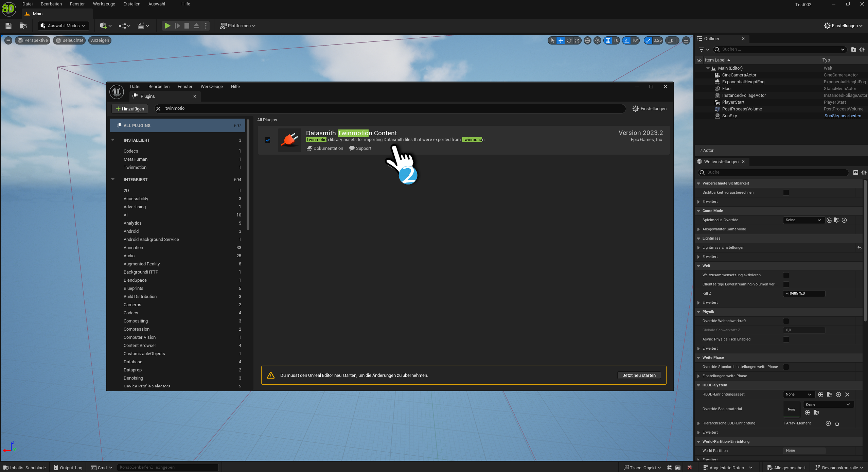Open the Outliner settings gear
Image resolution: width=868 pixels, height=472 pixels.
[862, 50]
